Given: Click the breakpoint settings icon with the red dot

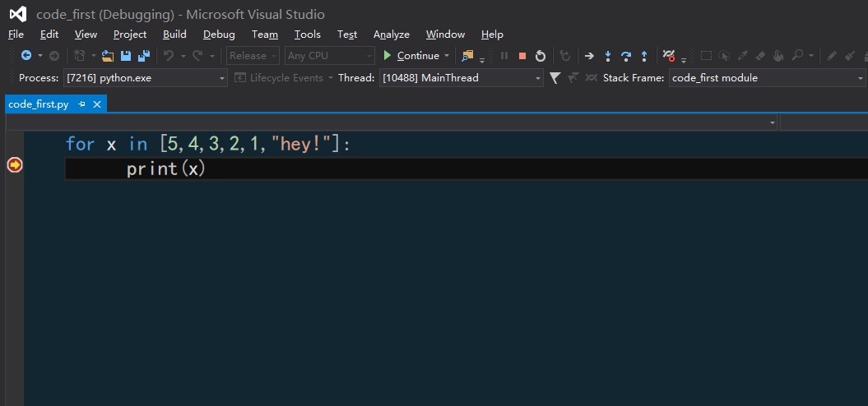Looking at the screenshot, I should [669, 55].
